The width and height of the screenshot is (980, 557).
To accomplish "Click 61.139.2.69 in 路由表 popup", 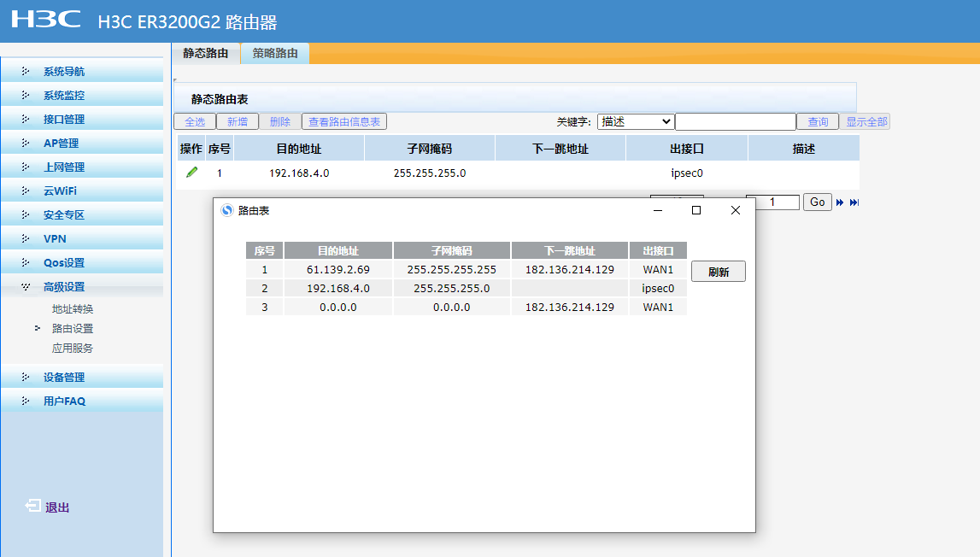I will (x=338, y=269).
